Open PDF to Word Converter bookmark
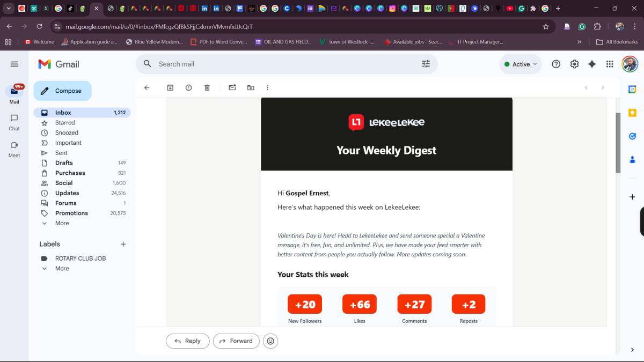This screenshot has width=644, height=362. point(219,42)
